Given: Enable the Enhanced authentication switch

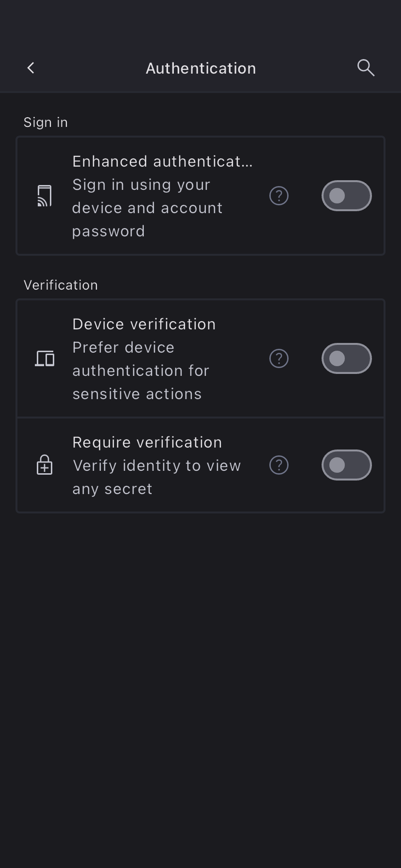Looking at the screenshot, I should (x=346, y=196).
